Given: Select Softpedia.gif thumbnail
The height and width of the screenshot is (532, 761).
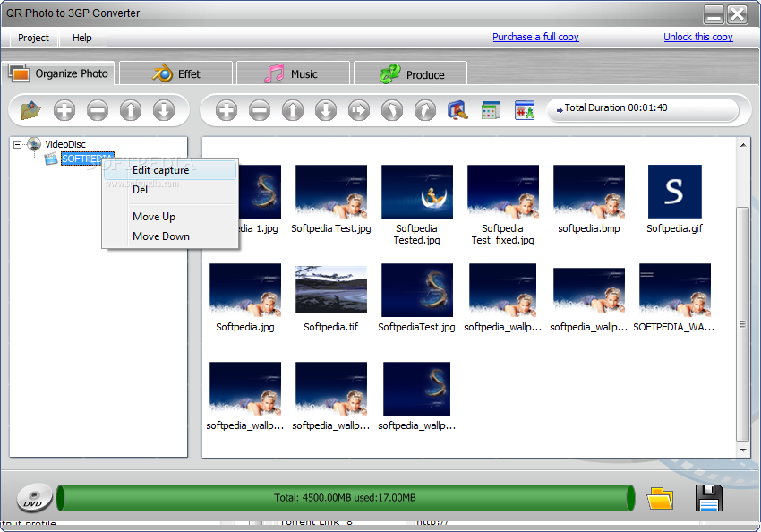Looking at the screenshot, I should 675,192.
